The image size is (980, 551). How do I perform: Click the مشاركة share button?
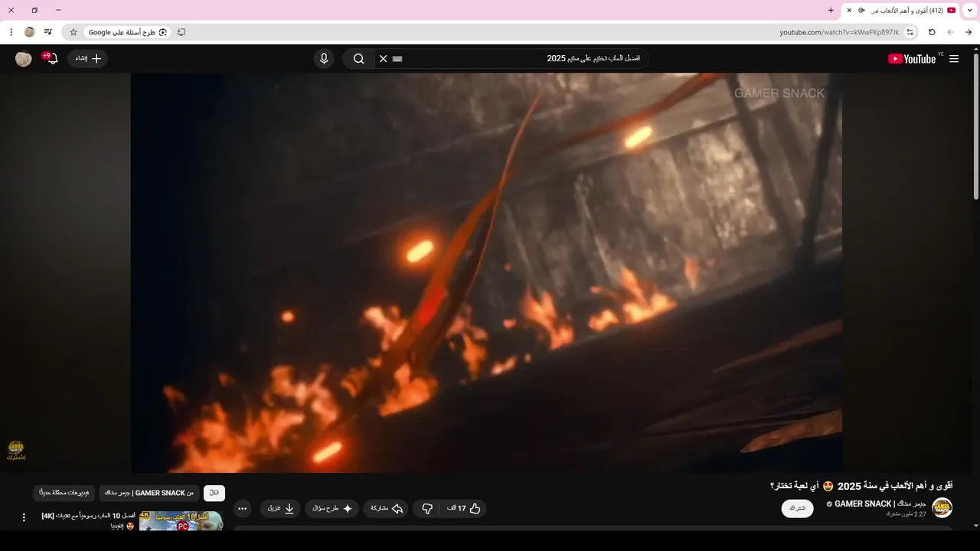pyautogui.click(x=387, y=508)
